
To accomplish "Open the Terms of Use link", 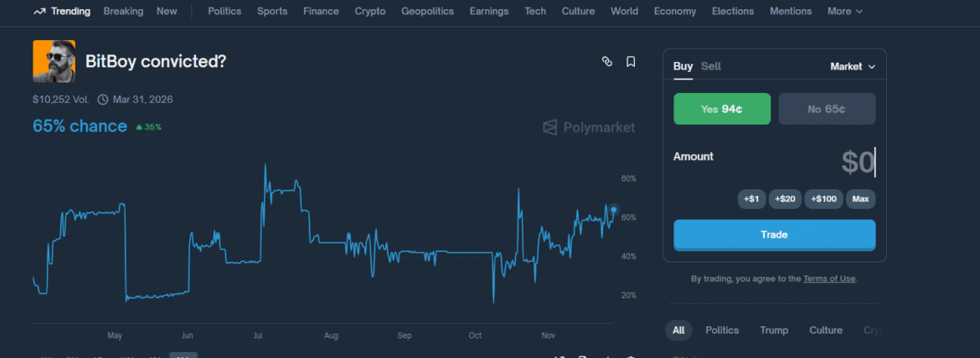I will 829,279.
